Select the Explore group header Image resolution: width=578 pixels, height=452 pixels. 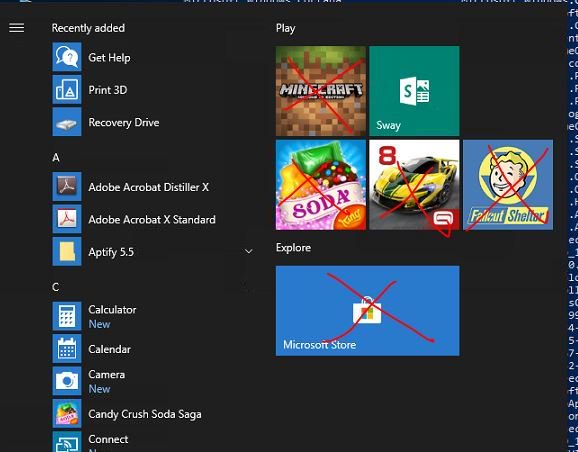(293, 248)
